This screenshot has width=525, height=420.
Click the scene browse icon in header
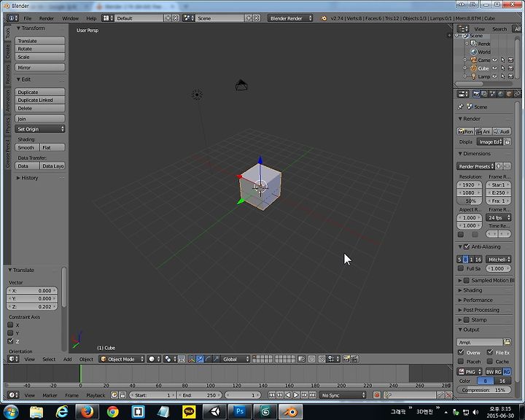click(188, 18)
